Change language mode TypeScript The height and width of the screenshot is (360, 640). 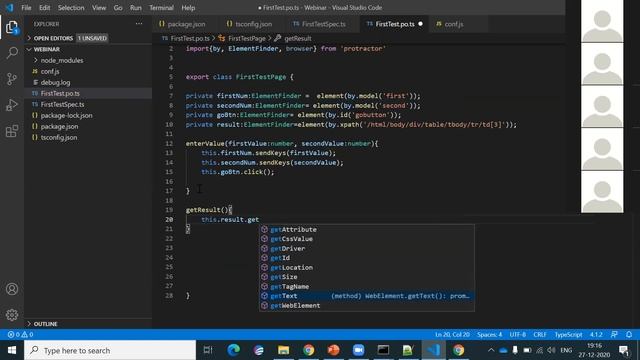(568, 335)
